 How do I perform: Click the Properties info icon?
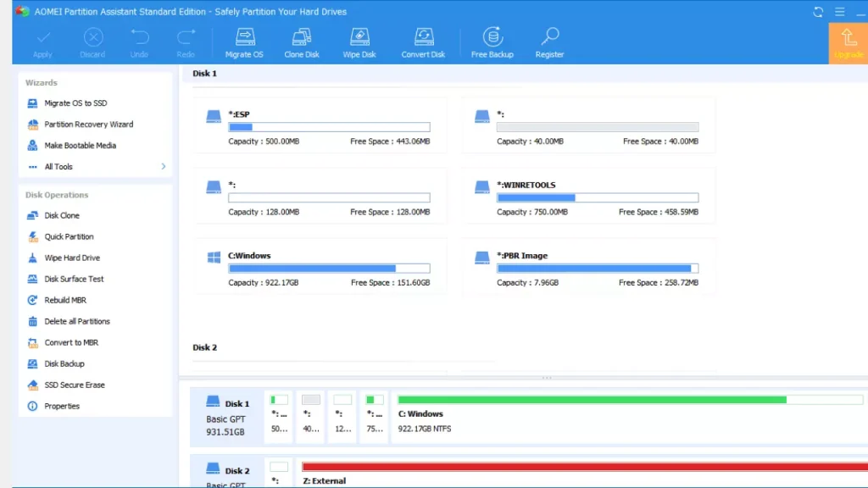(33, 406)
